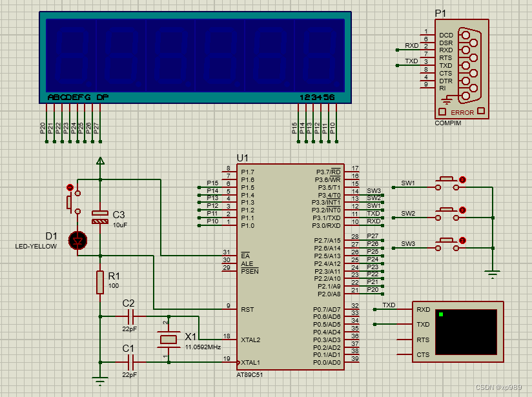Select the six-digit seven-segment display
The height and width of the screenshot is (397, 532).
(196, 57)
